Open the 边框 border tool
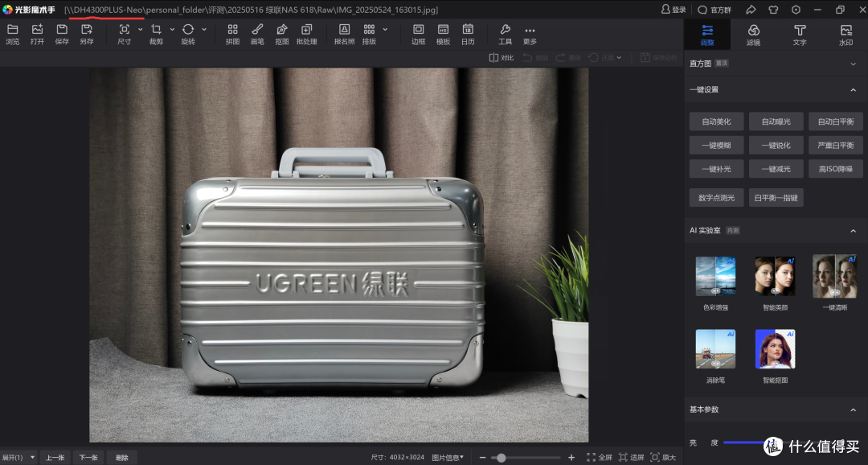This screenshot has height=465, width=868. coord(419,35)
